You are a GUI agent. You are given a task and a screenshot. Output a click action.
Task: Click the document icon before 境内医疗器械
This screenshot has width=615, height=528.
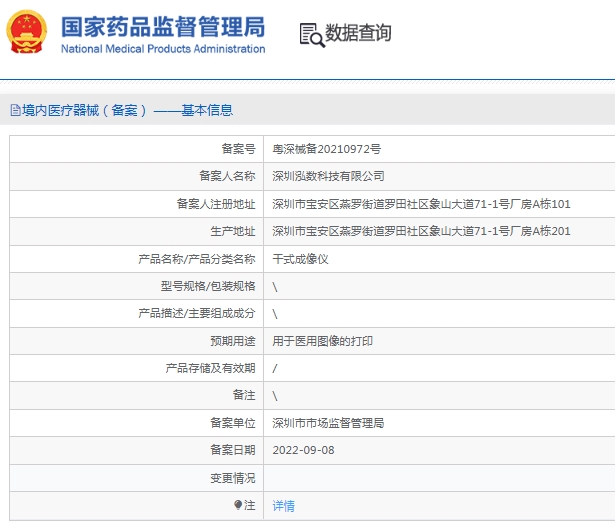15,110
